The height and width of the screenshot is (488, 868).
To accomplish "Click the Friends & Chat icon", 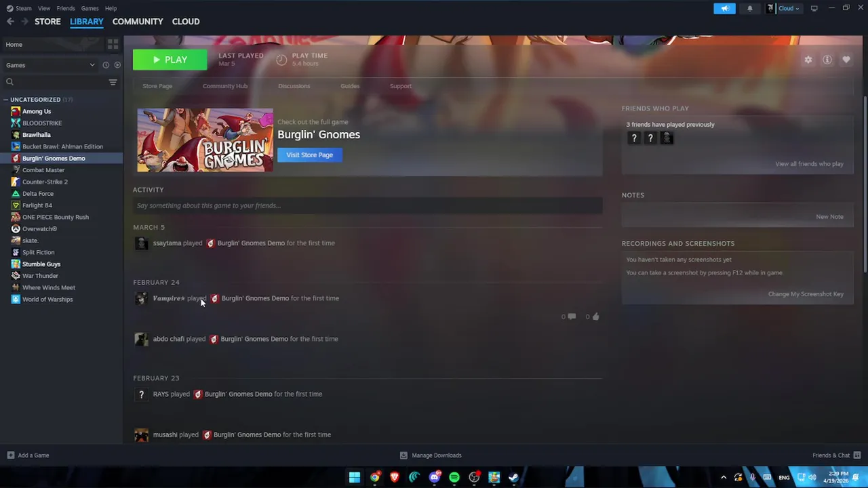I will [x=857, y=455].
